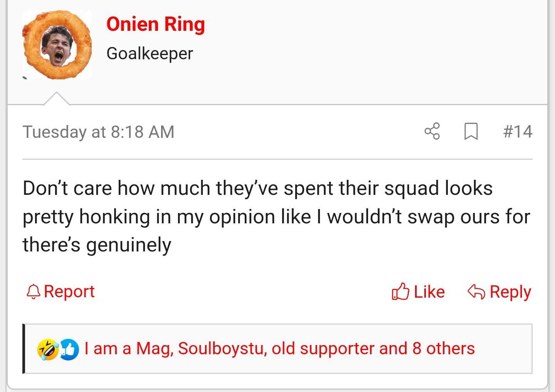
Task: Open the Onien Ring user profile name
Action: click(x=156, y=24)
